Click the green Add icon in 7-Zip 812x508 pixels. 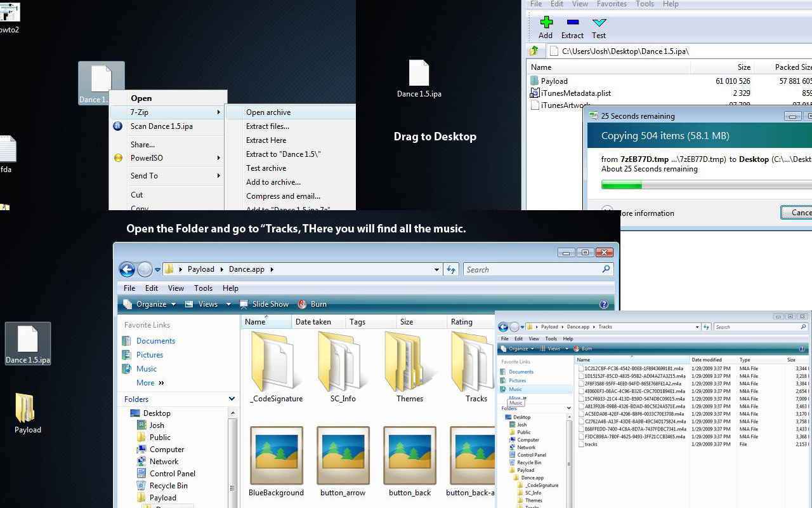[x=546, y=22]
